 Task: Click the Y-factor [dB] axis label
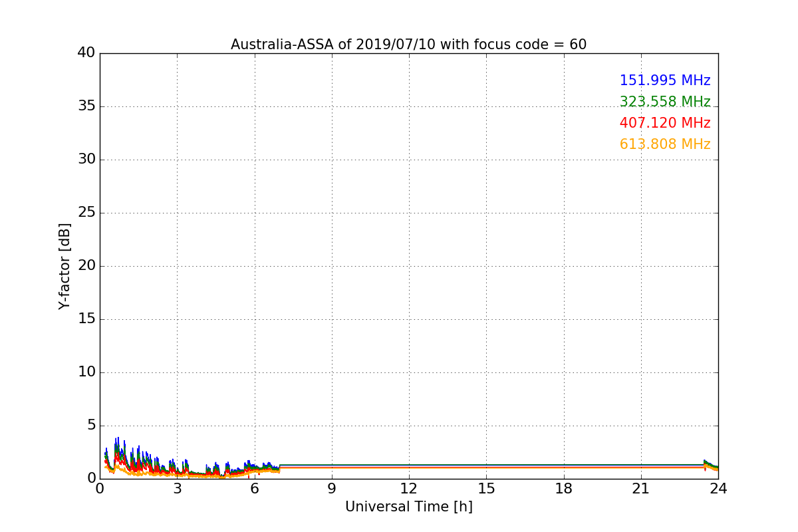tap(65, 266)
